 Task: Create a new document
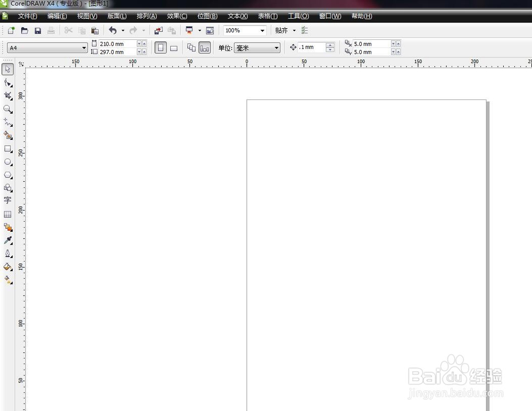coord(11,30)
